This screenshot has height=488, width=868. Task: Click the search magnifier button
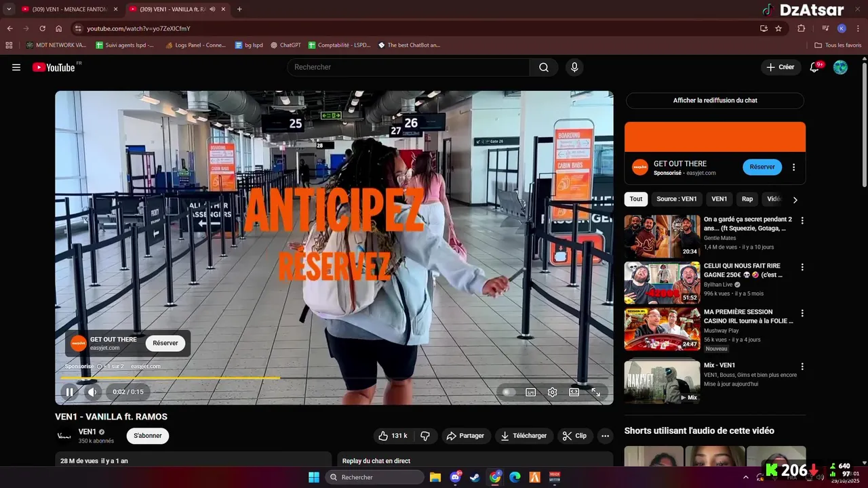coord(544,67)
